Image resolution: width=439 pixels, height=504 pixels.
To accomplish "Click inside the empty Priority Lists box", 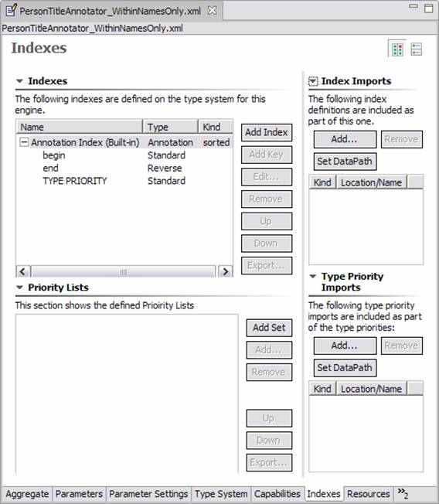I will 127,393.
